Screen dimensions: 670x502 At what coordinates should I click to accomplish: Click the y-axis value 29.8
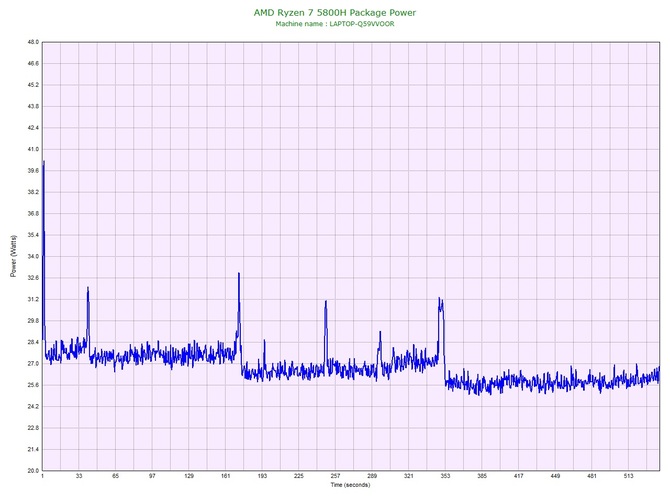pyautogui.click(x=33, y=320)
